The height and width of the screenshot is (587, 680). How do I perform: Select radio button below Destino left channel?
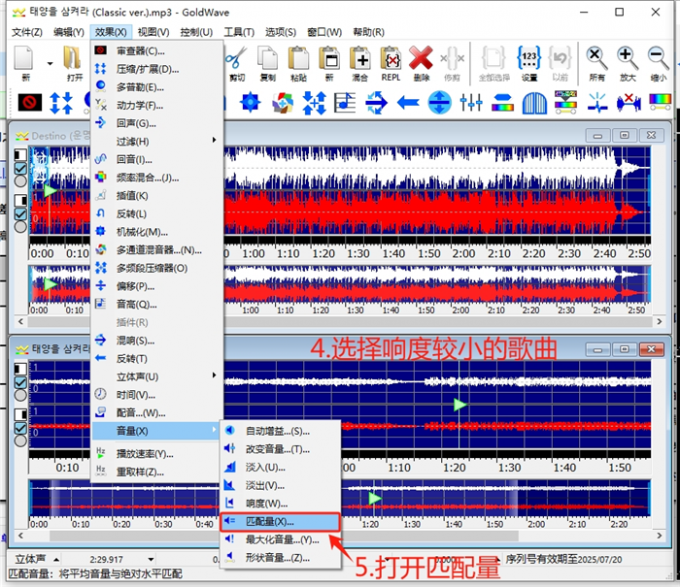coord(20,180)
